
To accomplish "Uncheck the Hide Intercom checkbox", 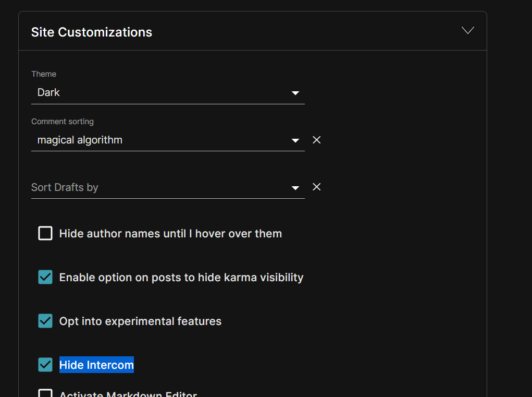I will (x=45, y=365).
